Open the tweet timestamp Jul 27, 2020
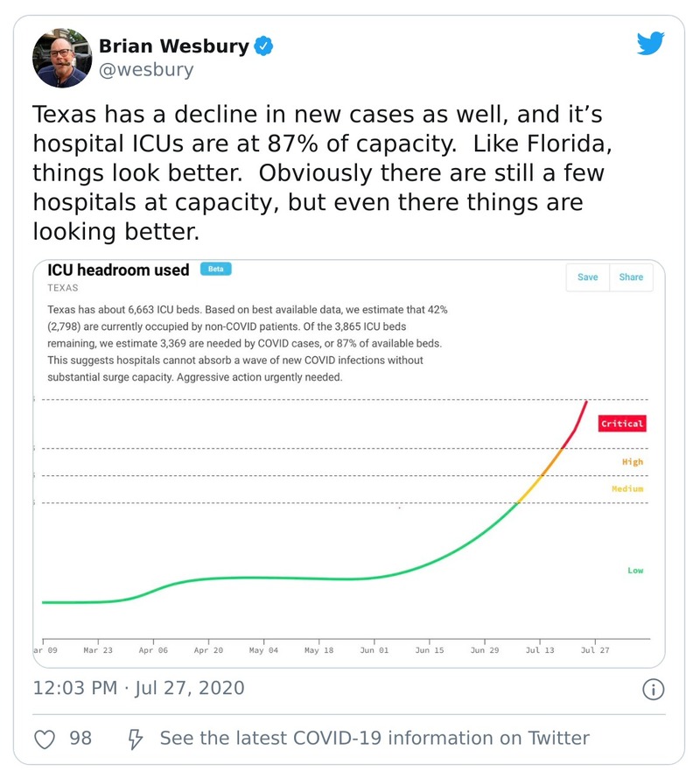Screen dimensions: 700x778 138,688
